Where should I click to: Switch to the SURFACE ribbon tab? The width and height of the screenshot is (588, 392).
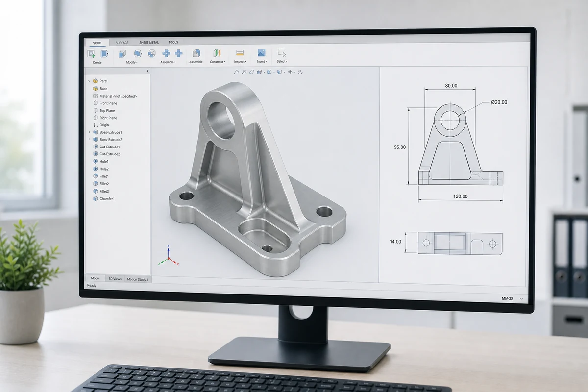(x=122, y=43)
